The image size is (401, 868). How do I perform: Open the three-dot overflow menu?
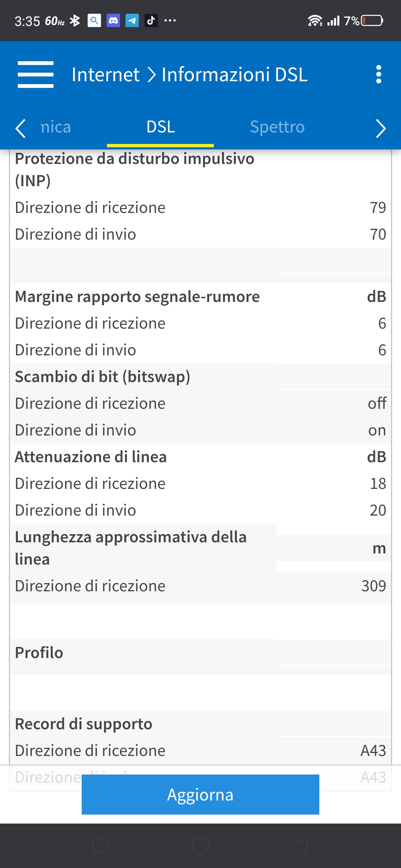point(378,74)
